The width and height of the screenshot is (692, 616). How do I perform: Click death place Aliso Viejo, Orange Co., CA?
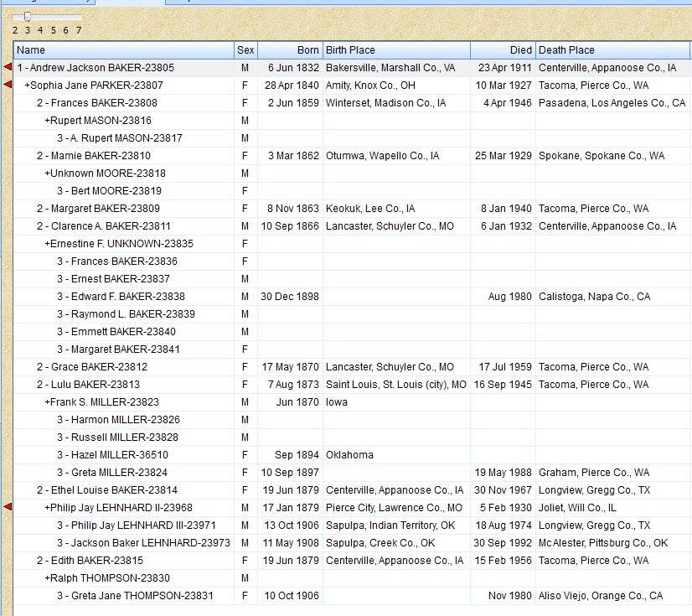600,596
